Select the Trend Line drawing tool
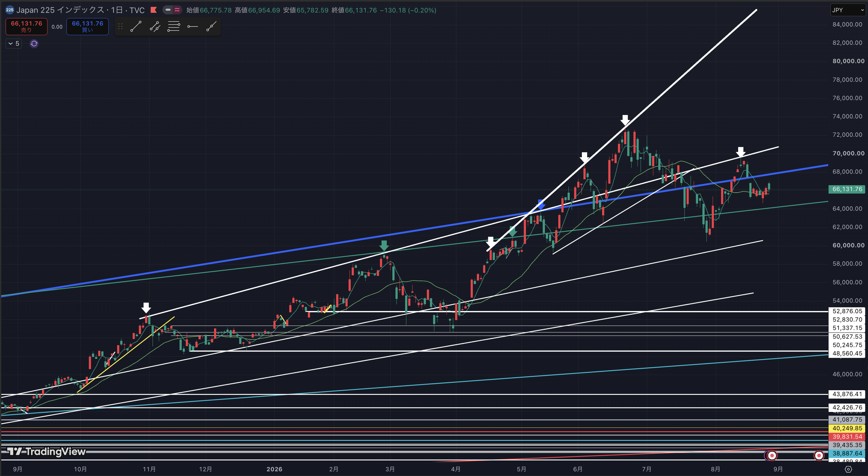This screenshot has height=476, width=868. pos(136,26)
